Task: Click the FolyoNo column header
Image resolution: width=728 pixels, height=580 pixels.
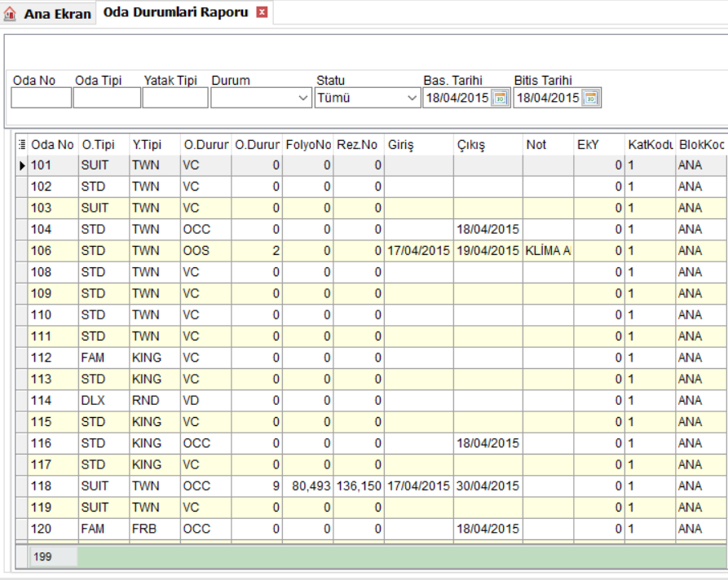Action: (308, 145)
